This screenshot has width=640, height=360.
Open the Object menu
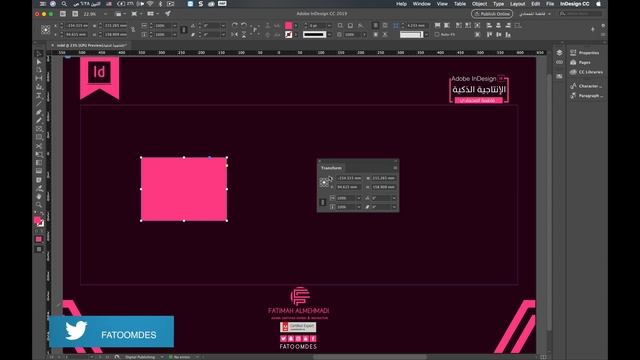(480, 4)
